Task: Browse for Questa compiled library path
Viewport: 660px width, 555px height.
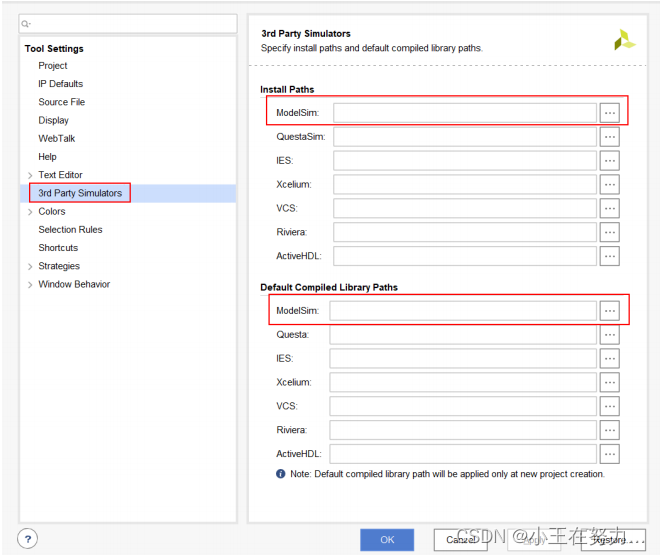Action: click(609, 335)
